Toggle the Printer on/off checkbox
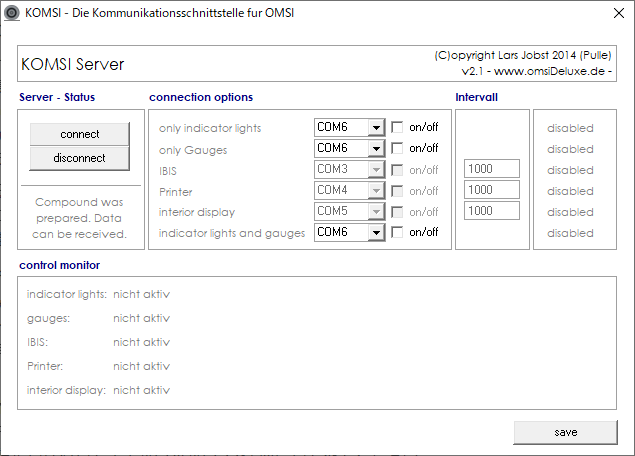The width and height of the screenshot is (635, 456). [x=397, y=191]
